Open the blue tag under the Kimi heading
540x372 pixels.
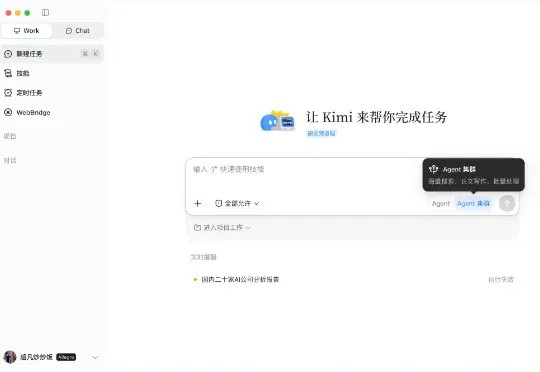[x=321, y=133]
